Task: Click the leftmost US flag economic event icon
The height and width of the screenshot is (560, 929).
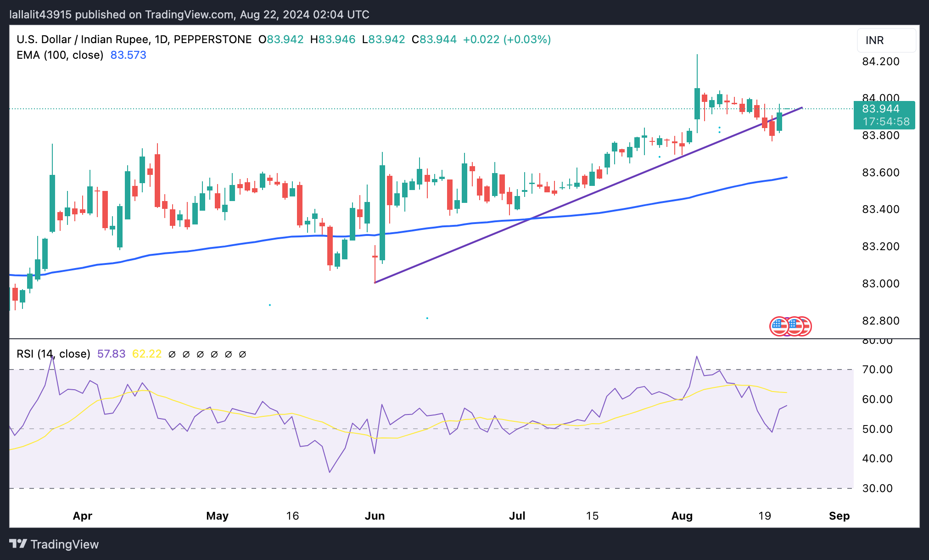Action: click(778, 326)
